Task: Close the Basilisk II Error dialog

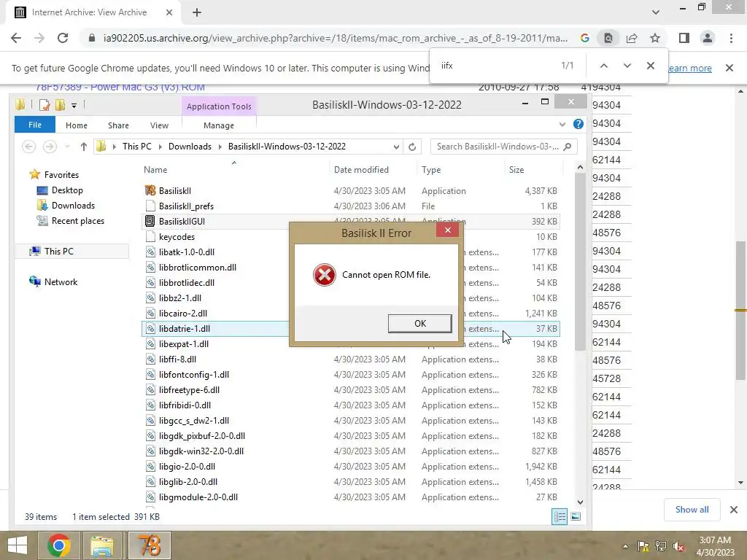Action: tap(447, 230)
